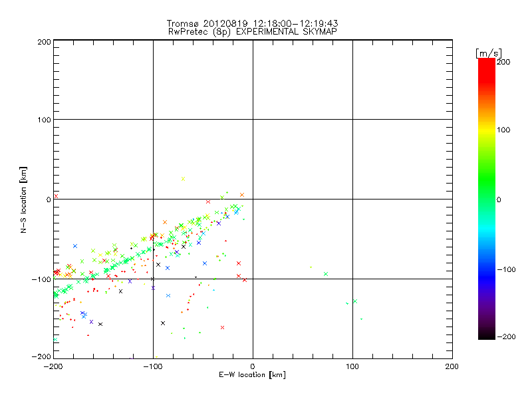Click the black bottom end of the colorbar
The image size is (532, 399).
click(486, 334)
